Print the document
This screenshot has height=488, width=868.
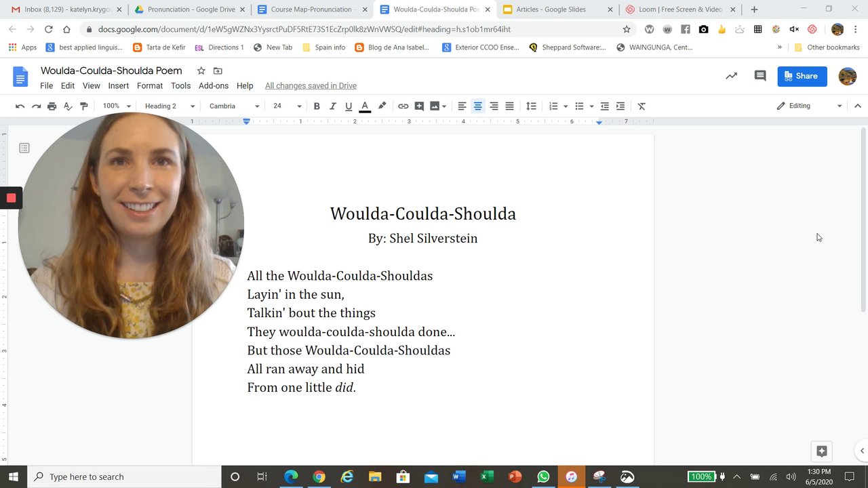pos(52,106)
